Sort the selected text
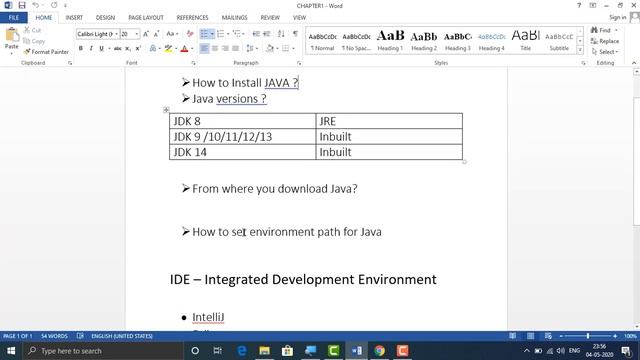 pos(281,34)
